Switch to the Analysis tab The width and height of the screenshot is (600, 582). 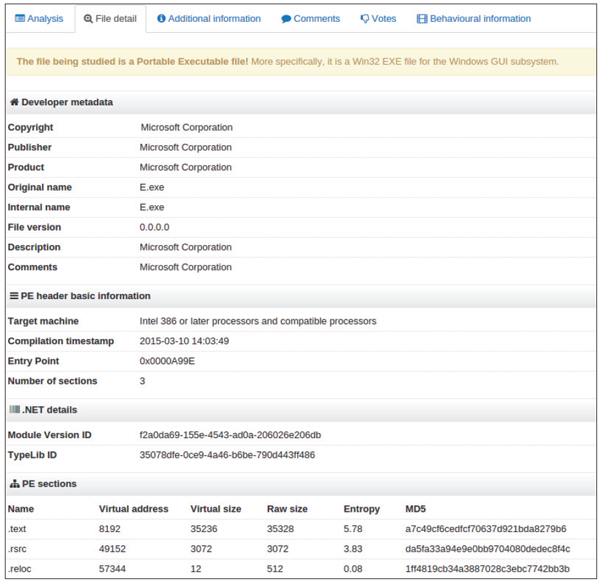pos(39,19)
